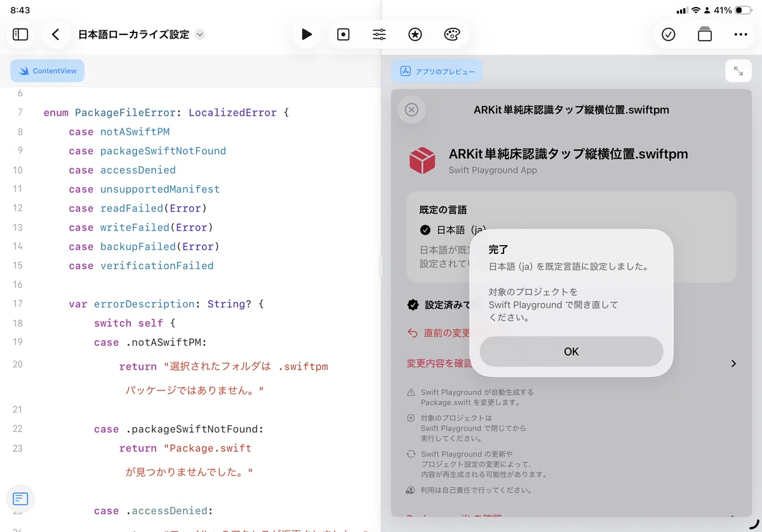Image resolution: width=762 pixels, height=532 pixels.
Task: Expand the 日本語ローカライズ設定 title dropdown
Action: [200, 34]
